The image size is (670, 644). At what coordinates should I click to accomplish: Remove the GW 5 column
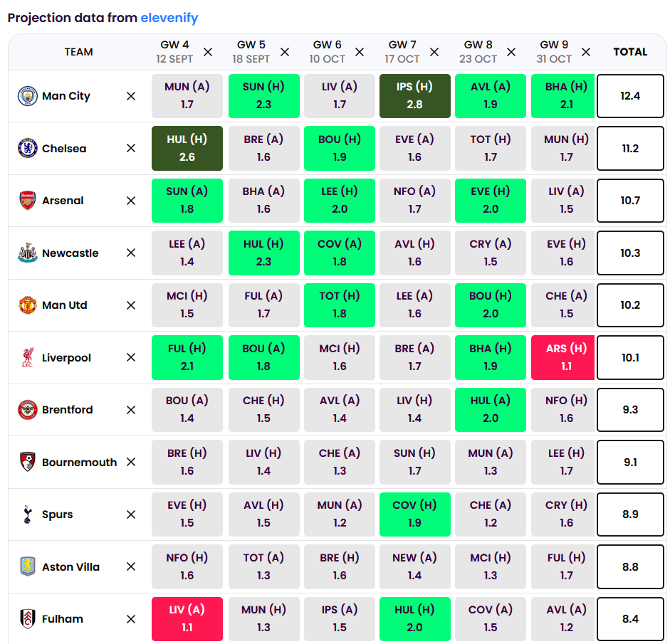point(285,52)
